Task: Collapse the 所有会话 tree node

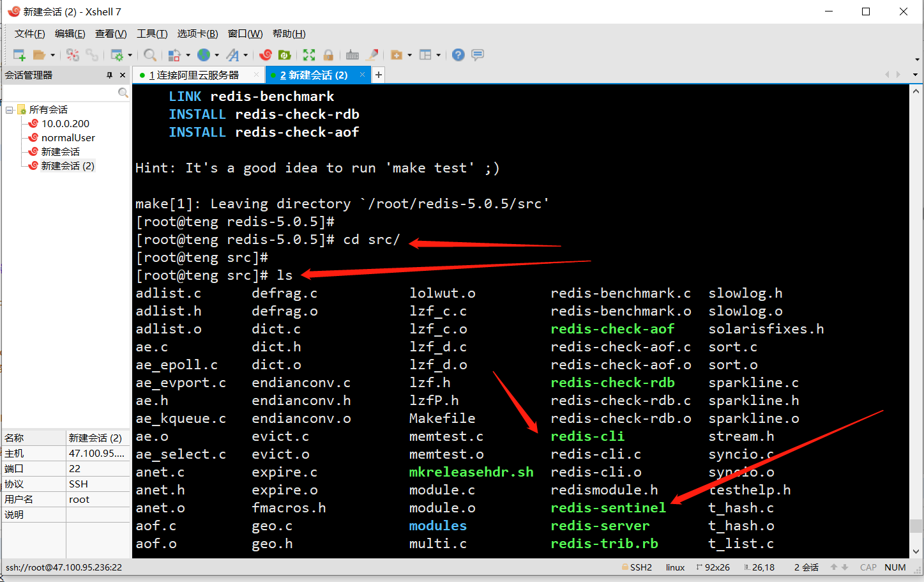Action: 9,110
